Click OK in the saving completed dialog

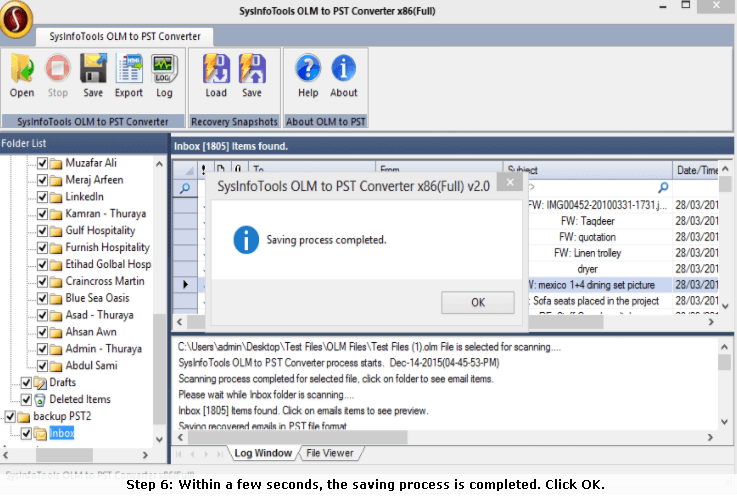[478, 303]
